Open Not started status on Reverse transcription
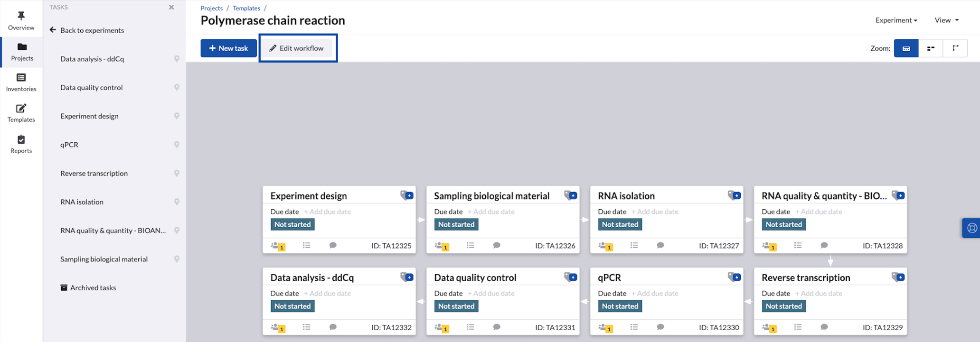The width and height of the screenshot is (980, 342). pyautogui.click(x=783, y=306)
